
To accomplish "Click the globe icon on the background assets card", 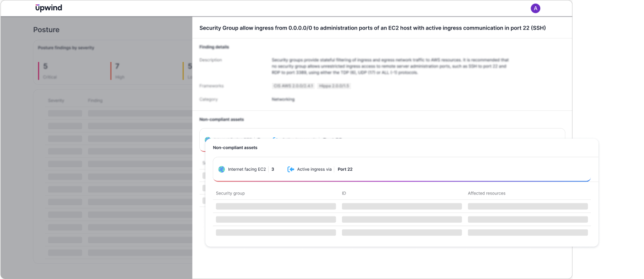I will (207, 138).
